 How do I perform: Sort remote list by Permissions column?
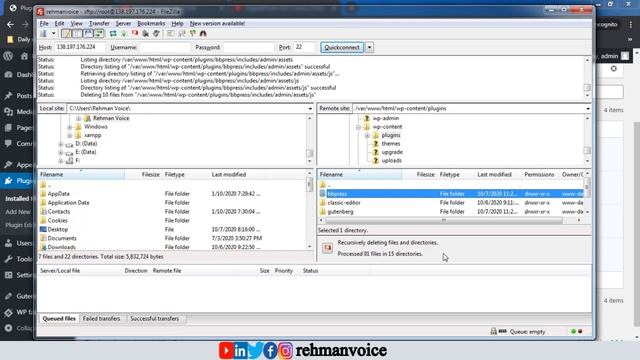click(539, 175)
